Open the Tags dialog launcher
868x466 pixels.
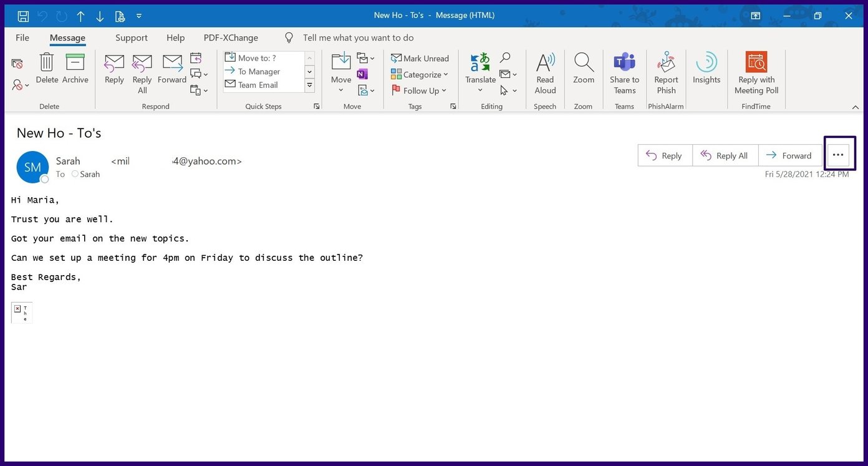(453, 107)
